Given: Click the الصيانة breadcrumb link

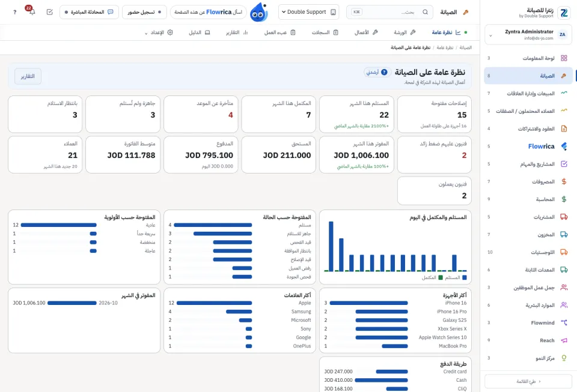Looking at the screenshot, I should 465,48.
